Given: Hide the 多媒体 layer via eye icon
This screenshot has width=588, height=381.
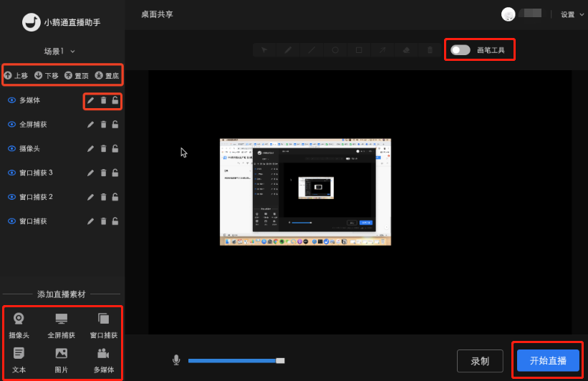Looking at the screenshot, I should [x=11, y=100].
